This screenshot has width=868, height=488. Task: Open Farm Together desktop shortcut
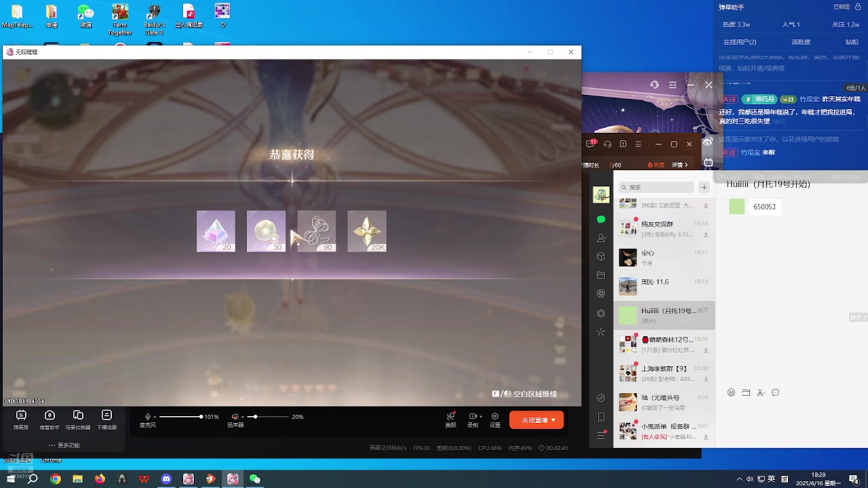click(x=120, y=20)
